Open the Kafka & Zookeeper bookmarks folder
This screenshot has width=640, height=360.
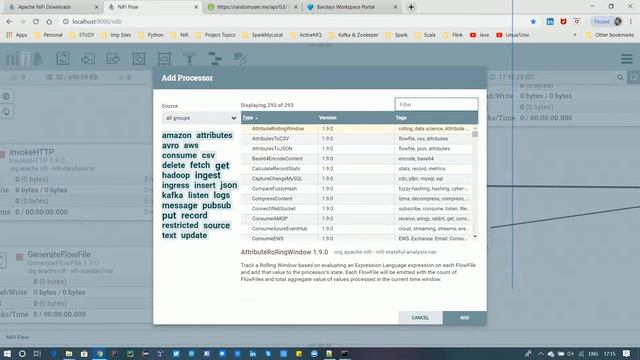[x=353, y=35]
